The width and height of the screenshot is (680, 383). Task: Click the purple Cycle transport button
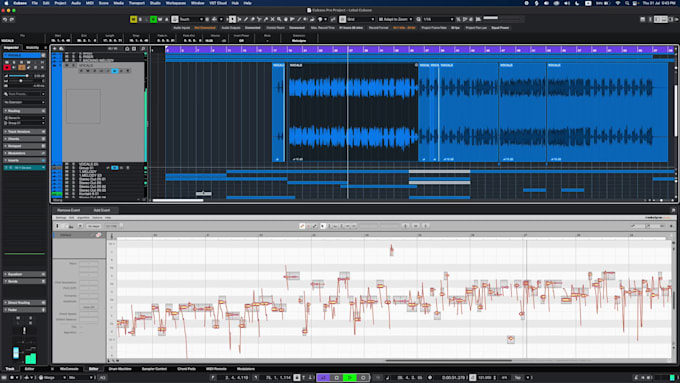pyautogui.click(x=323, y=378)
